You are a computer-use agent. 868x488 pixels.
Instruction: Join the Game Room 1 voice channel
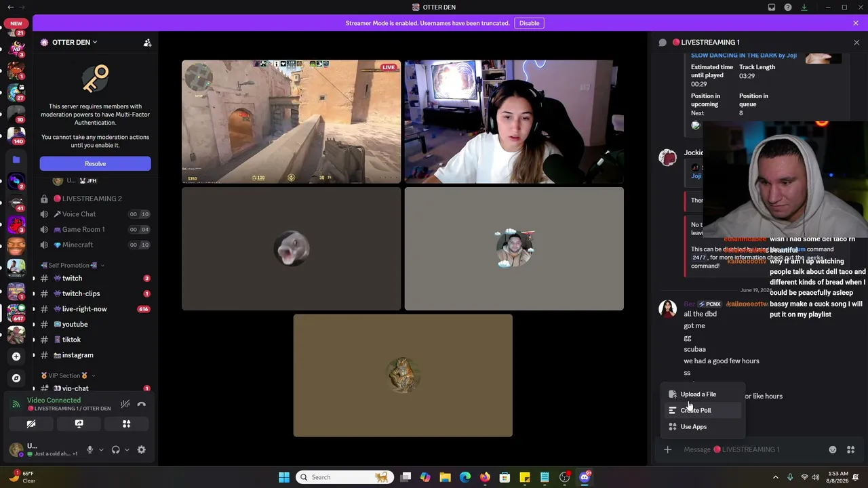tap(95, 229)
